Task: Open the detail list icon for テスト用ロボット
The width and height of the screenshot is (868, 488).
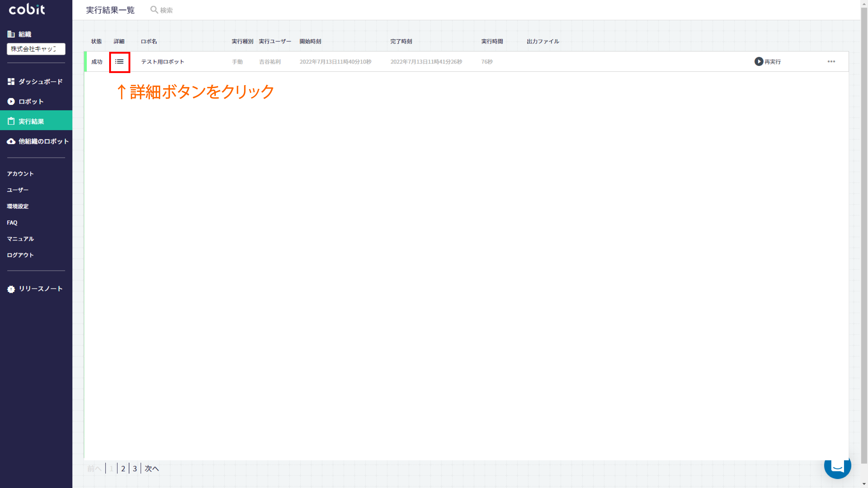Action: tap(119, 62)
